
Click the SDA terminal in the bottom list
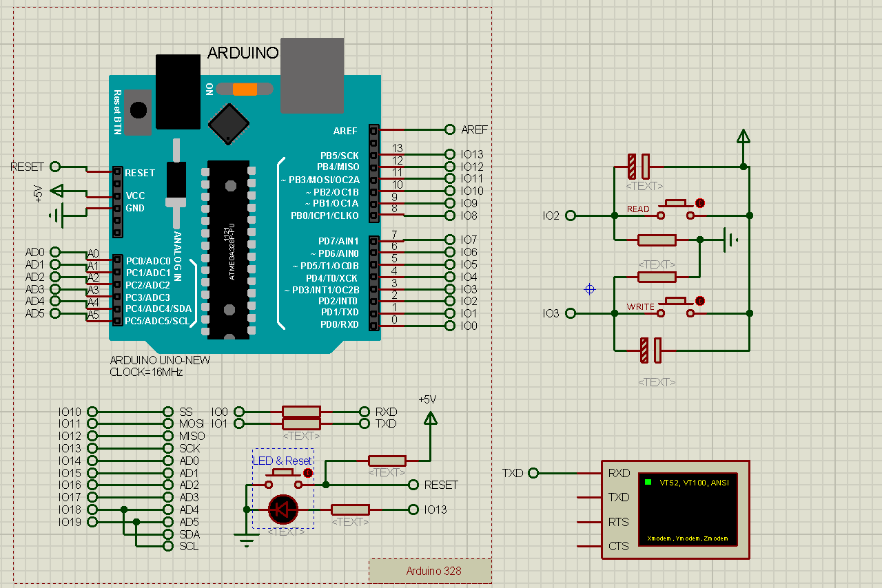[x=168, y=534]
